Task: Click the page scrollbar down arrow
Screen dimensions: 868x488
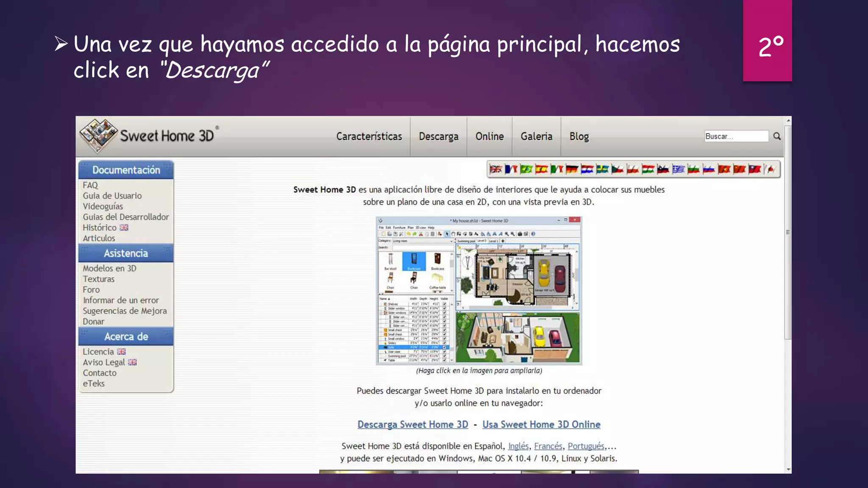Action: point(788,469)
